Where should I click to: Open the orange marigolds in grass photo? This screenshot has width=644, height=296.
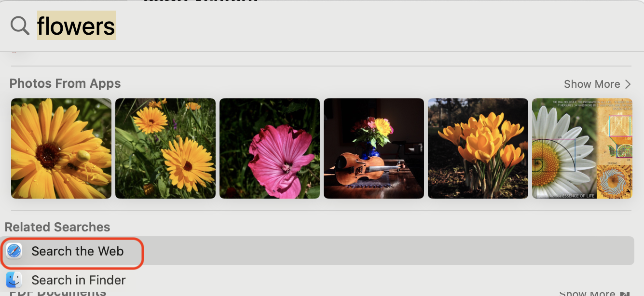[x=165, y=148]
